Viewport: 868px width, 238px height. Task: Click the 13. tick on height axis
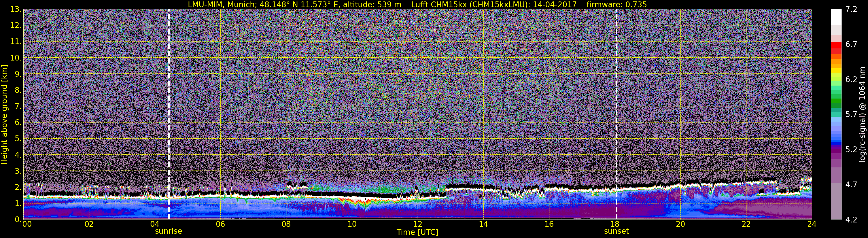(x=16, y=10)
